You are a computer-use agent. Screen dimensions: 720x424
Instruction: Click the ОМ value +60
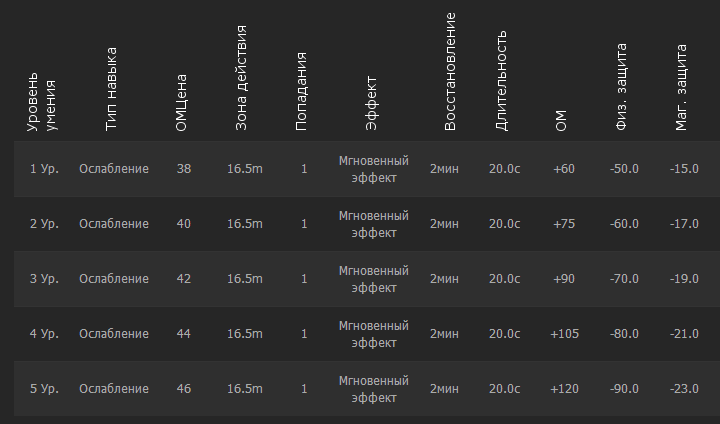point(564,169)
